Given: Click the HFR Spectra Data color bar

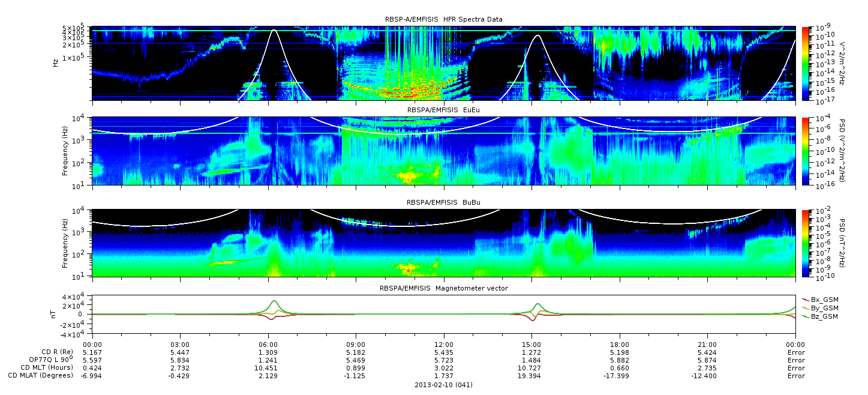Looking at the screenshot, I should click(805, 62).
